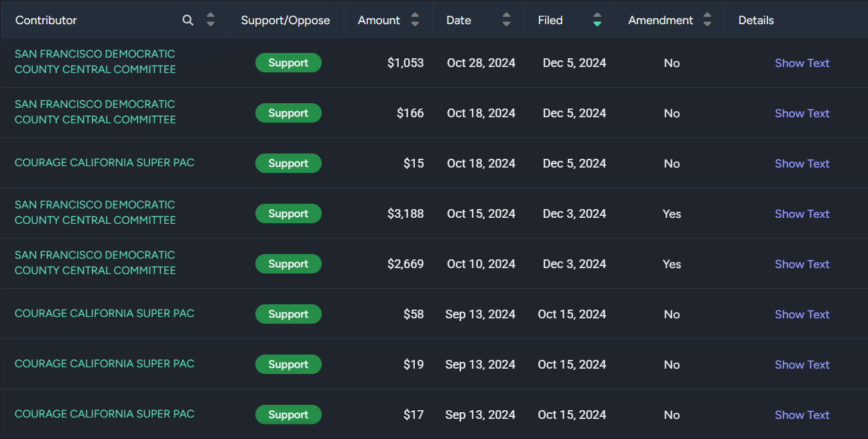Show text for the $17 contribution

(x=802, y=415)
